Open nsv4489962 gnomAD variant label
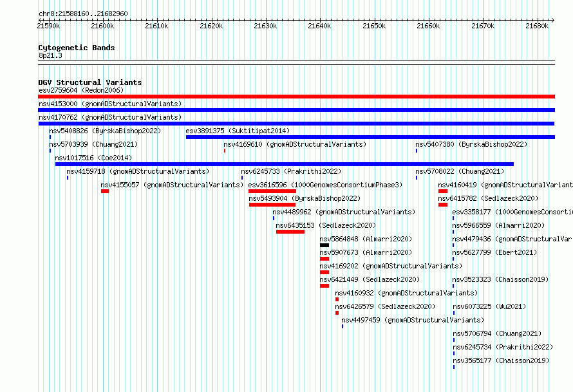This screenshot has height=392, width=573. tap(344, 212)
